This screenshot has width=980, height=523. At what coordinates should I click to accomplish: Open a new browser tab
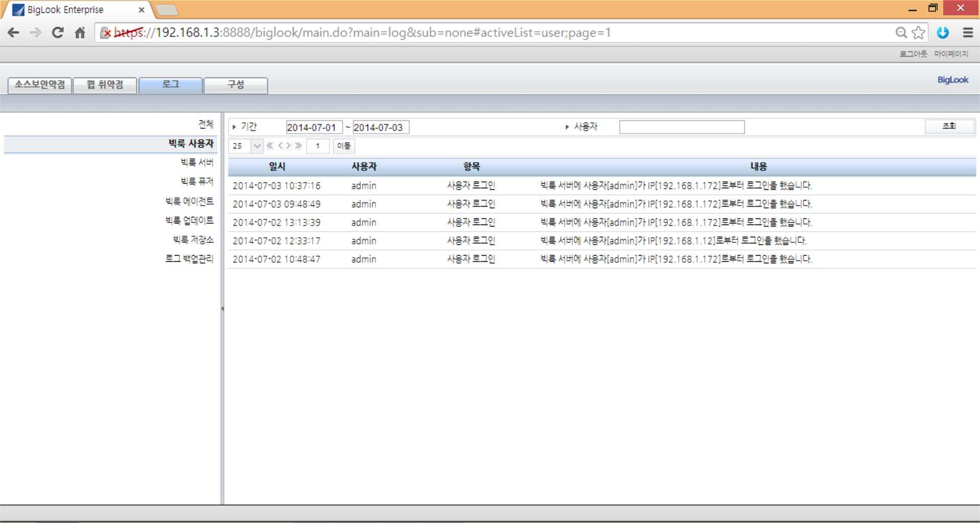click(x=166, y=10)
